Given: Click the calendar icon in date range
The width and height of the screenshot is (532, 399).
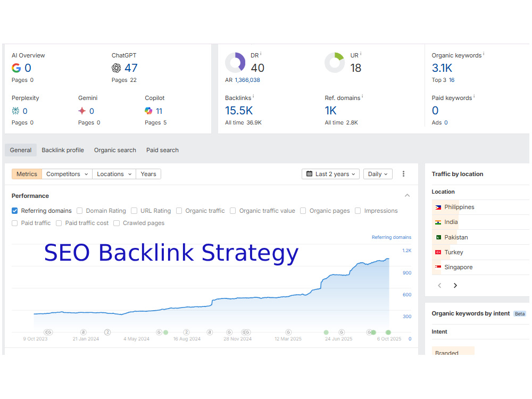Looking at the screenshot, I should coord(310,174).
